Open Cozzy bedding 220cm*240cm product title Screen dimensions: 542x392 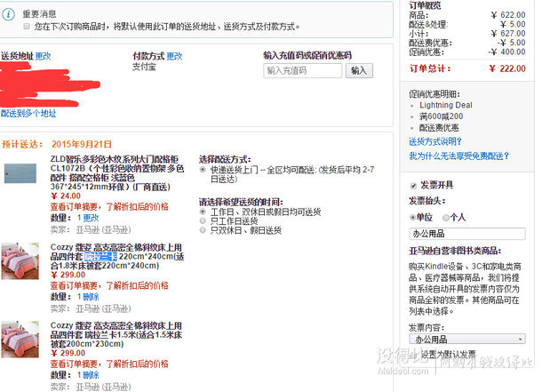(117, 257)
